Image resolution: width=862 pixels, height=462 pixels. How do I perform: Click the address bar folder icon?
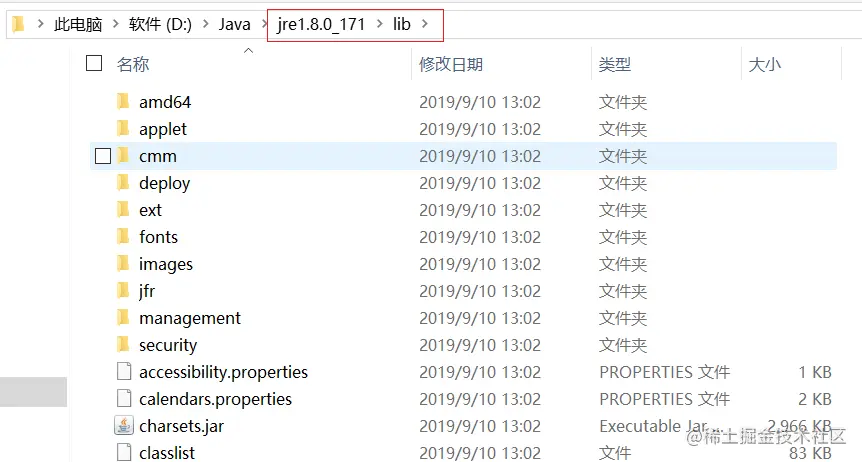click(x=19, y=24)
